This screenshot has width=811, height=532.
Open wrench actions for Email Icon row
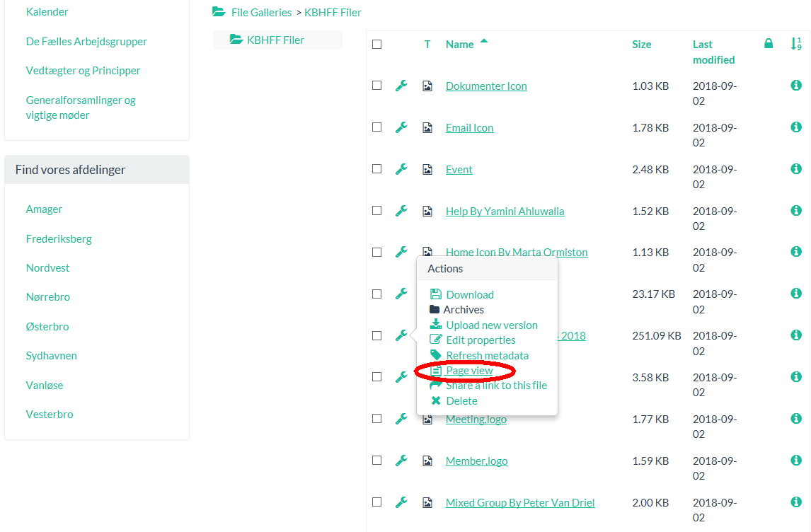coord(401,127)
